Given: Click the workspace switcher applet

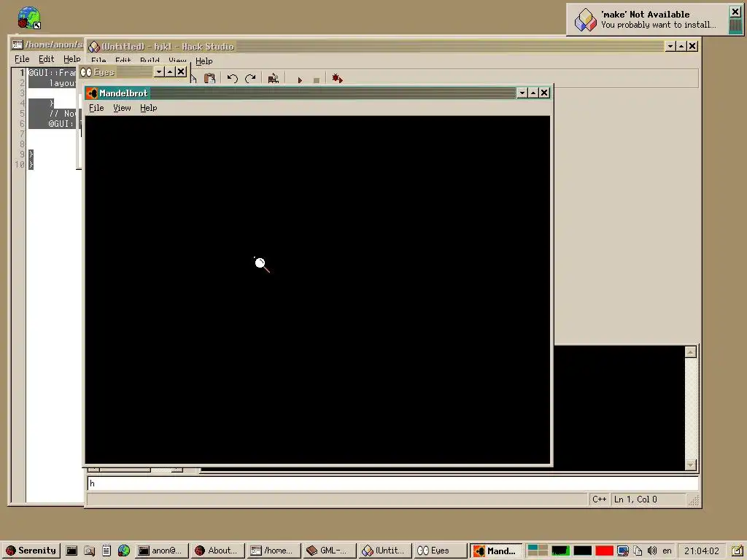Looking at the screenshot, I should pos(538,551).
